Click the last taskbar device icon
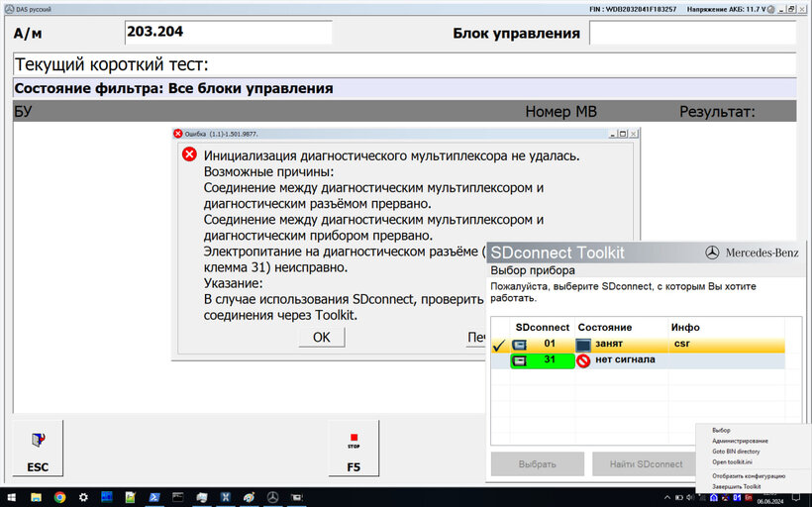Screen dimensions: 812x507 pos(297,498)
